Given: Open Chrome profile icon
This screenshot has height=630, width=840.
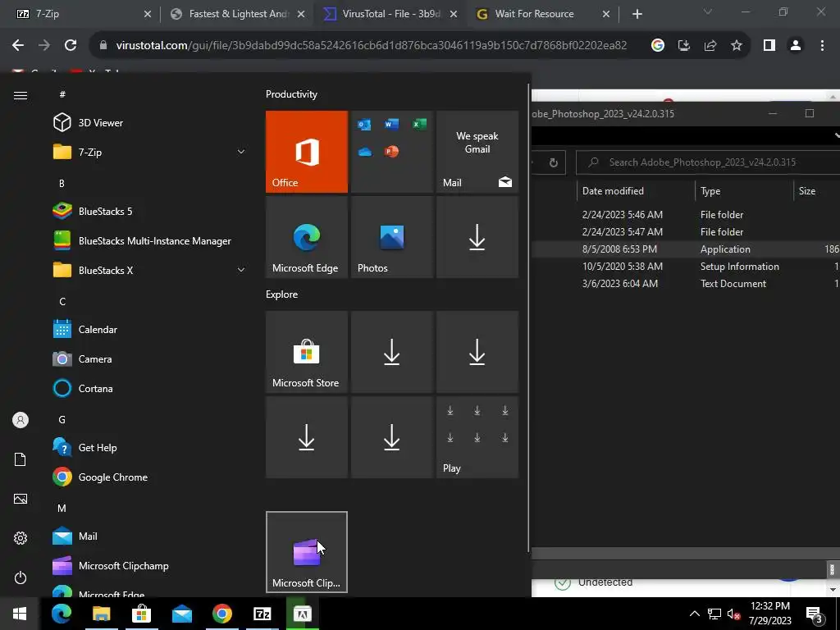Looking at the screenshot, I should point(796,46).
